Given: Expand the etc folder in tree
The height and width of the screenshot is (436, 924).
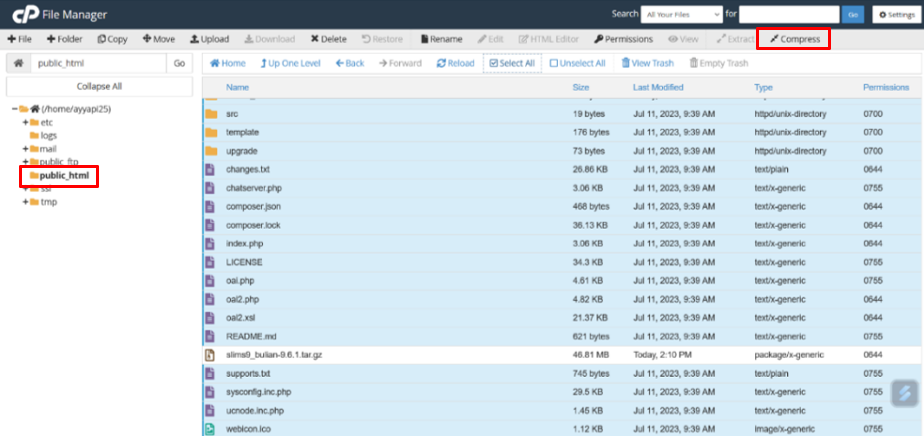Looking at the screenshot, I should pyautogui.click(x=25, y=122).
